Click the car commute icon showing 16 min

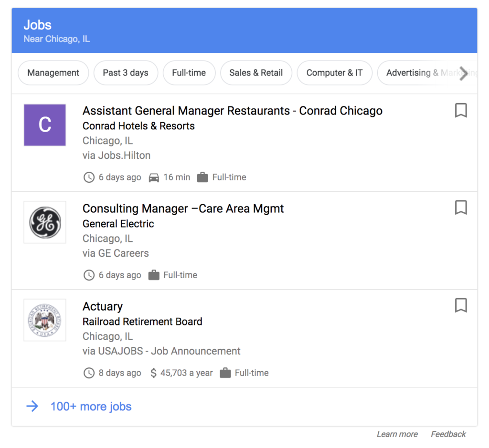(154, 177)
